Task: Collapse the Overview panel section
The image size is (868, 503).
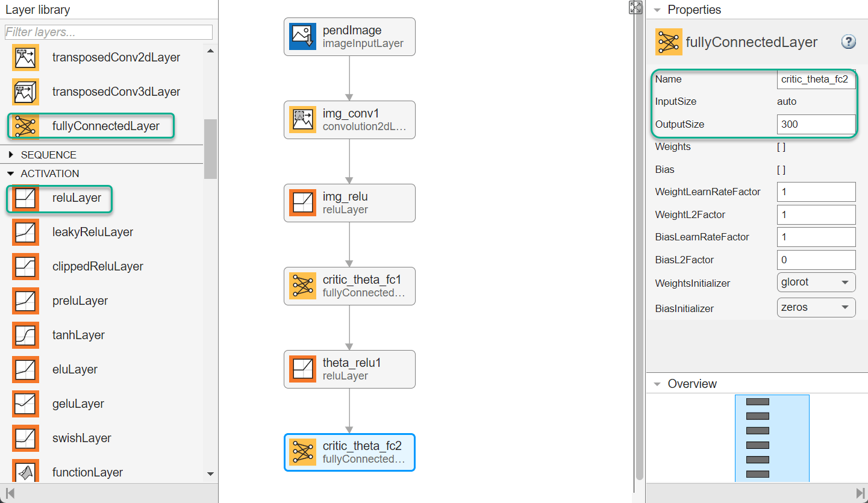Action: (657, 384)
